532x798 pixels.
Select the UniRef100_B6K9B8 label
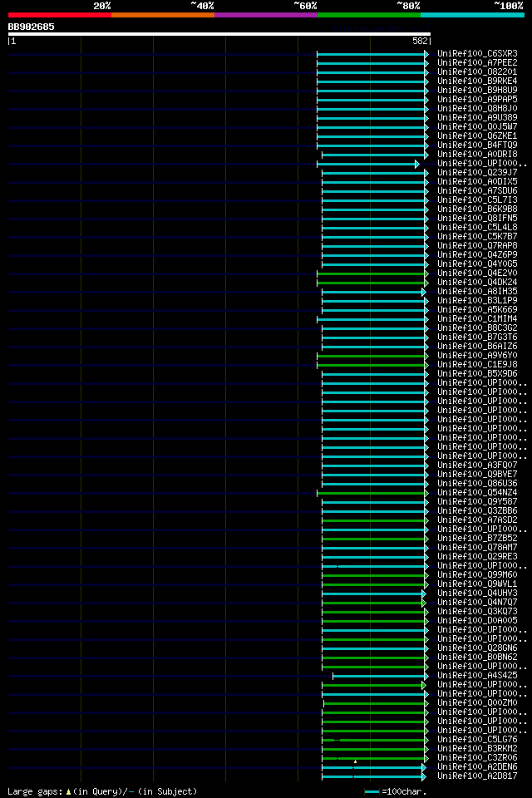[x=477, y=209]
